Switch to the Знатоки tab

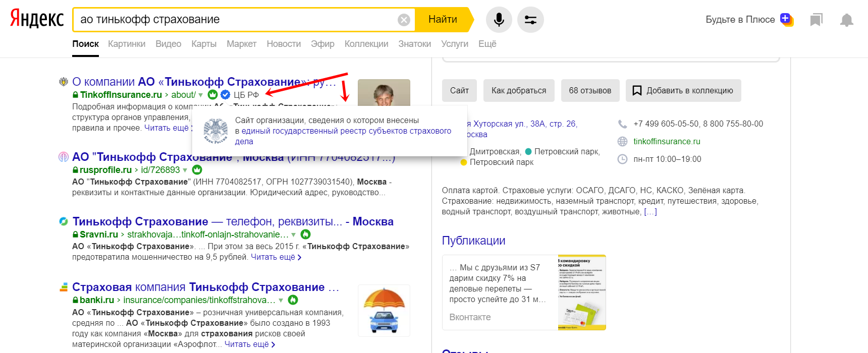[415, 44]
